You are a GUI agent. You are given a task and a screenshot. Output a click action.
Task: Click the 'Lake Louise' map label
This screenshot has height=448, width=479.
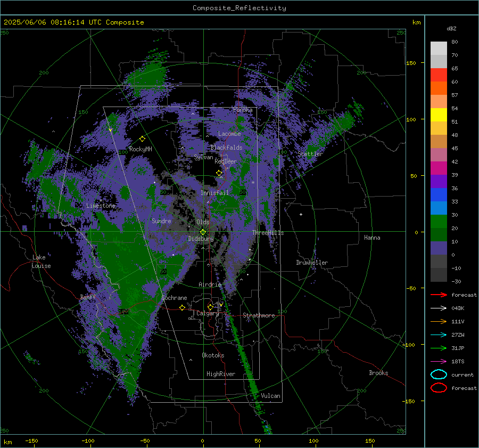click(x=42, y=262)
